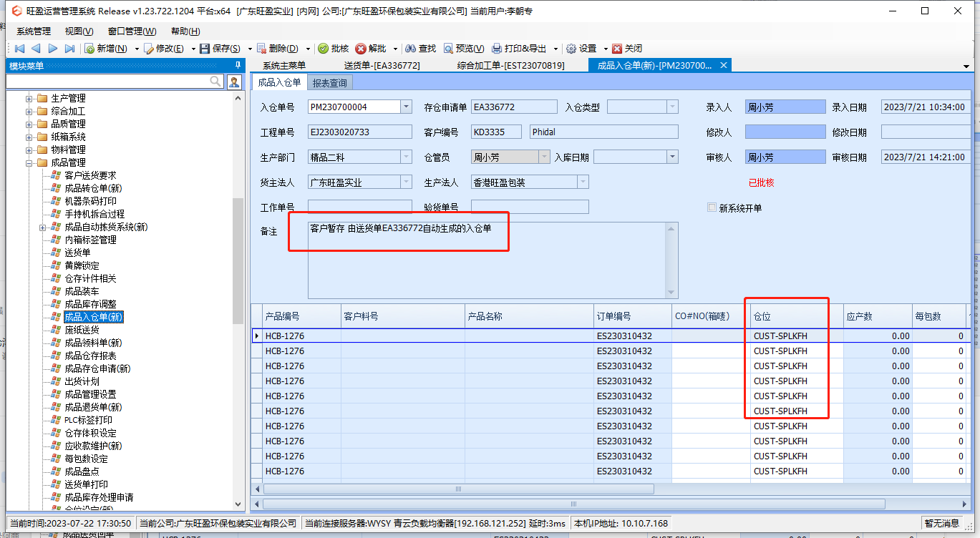This screenshot has height=538, width=980.
Task: Switch to the 报表查询 sub-tab
Action: pyautogui.click(x=330, y=83)
